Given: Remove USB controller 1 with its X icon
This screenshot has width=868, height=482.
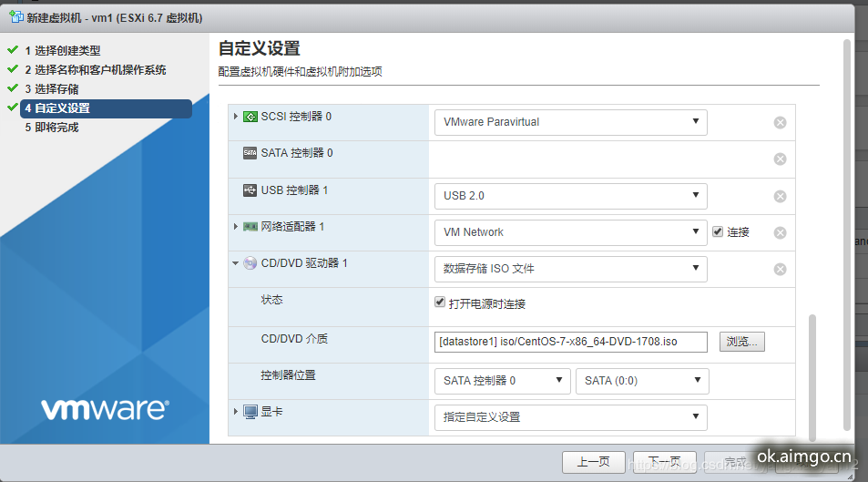Looking at the screenshot, I should click(780, 196).
